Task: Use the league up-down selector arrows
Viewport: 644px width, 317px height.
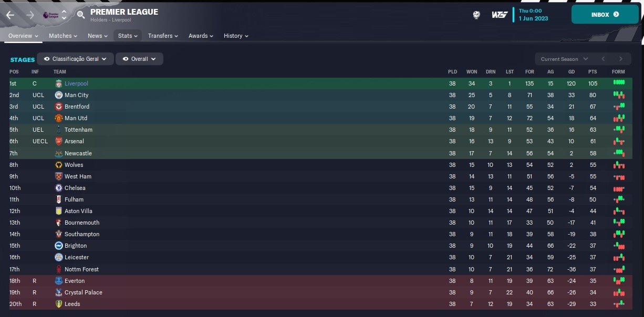Action: [x=64, y=15]
